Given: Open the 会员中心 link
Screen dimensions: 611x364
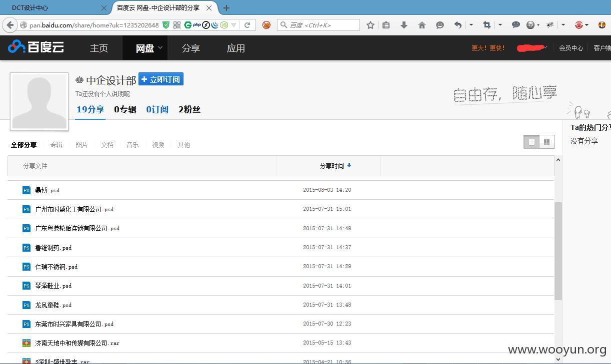Looking at the screenshot, I should (571, 48).
